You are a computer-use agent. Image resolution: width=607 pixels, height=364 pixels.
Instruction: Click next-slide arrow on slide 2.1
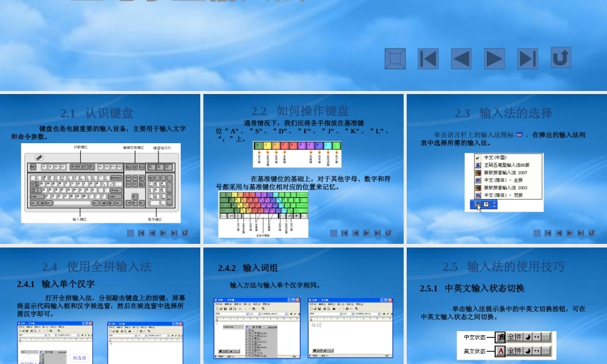pos(163,233)
